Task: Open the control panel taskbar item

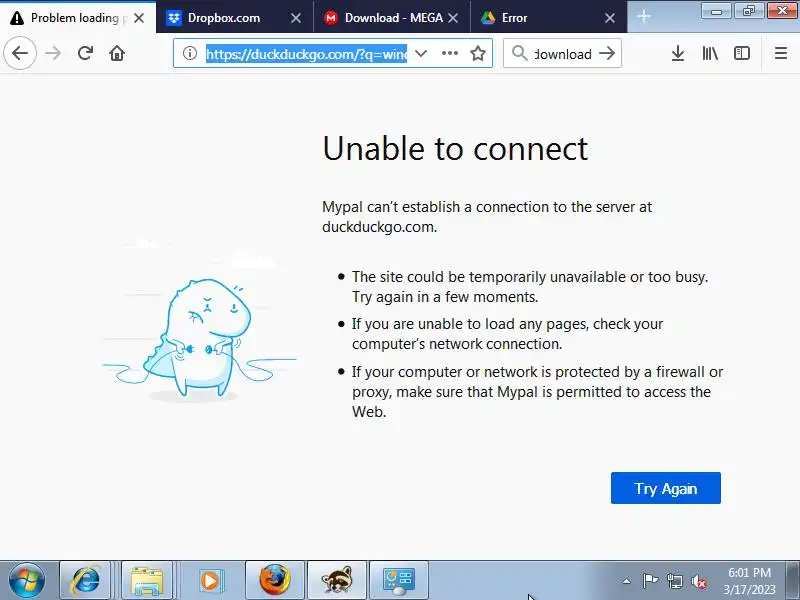Action: pos(398,581)
